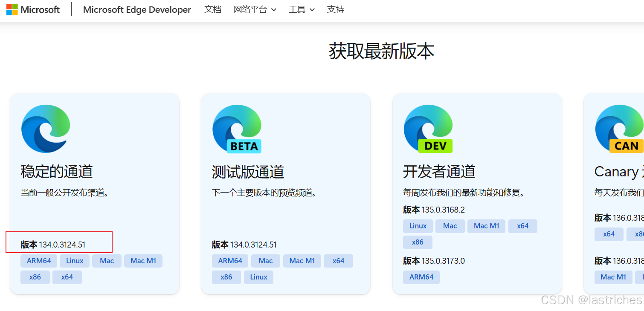Viewport: 644px width, 311px height.
Task: Open the 支持 menu item
Action: tap(336, 9)
